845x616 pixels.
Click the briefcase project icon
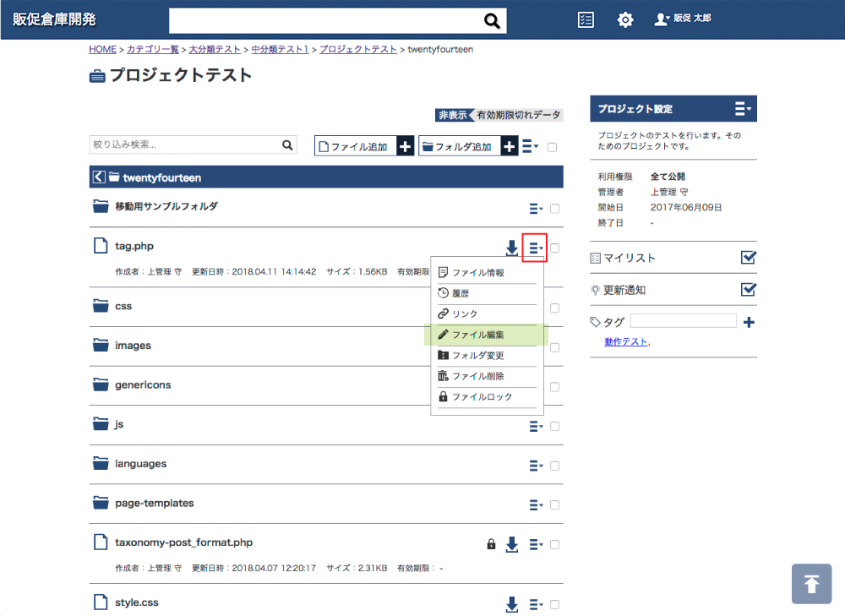click(x=97, y=76)
